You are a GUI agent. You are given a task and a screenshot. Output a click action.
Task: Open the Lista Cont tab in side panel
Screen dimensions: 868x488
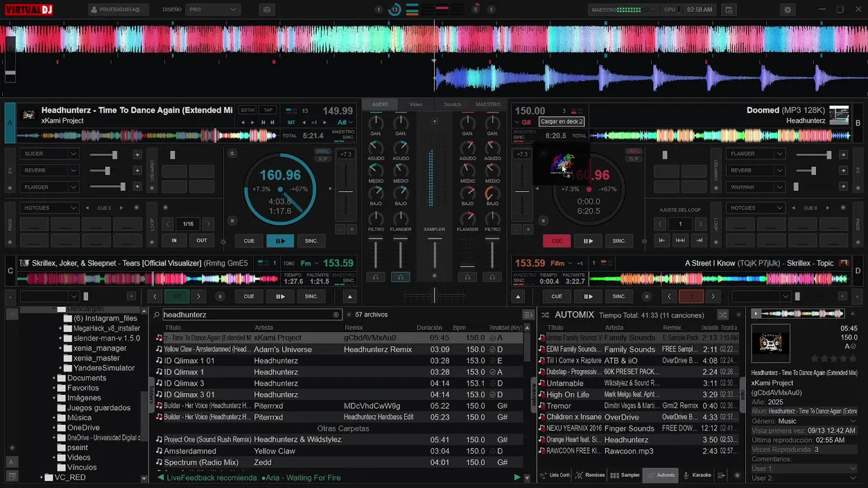[555, 475]
